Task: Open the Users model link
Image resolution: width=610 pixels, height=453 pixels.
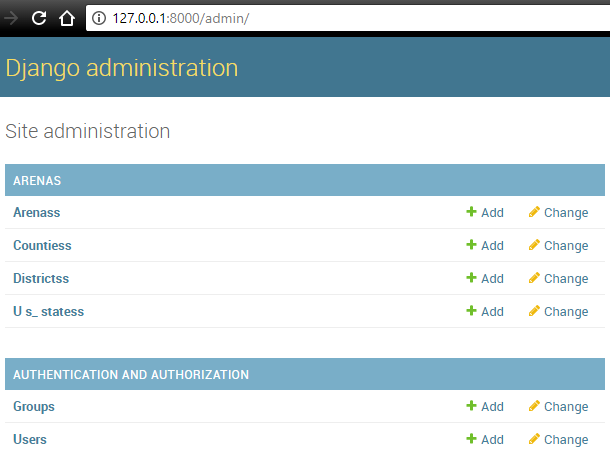Action: click(x=30, y=439)
